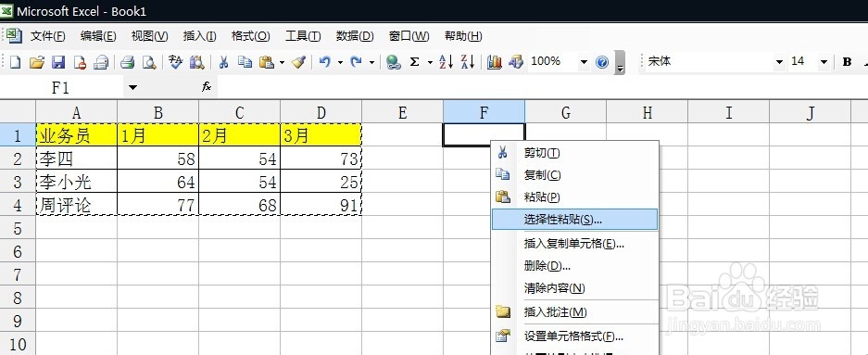Open the 数据(D) menu

(x=355, y=36)
